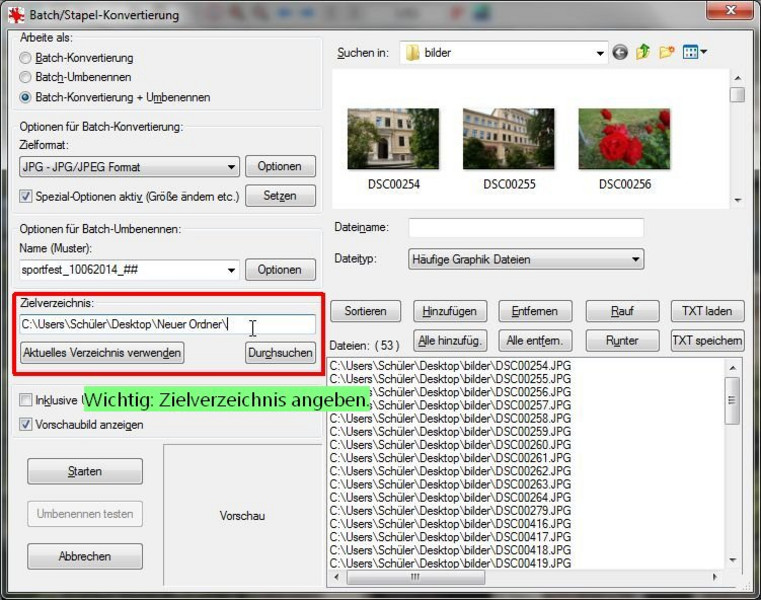Create a new folder via toolbar icon
The width and height of the screenshot is (761, 600).
[x=667, y=52]
